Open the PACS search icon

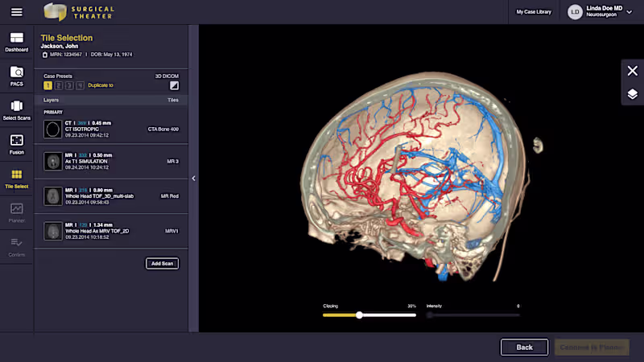[16, 76]
